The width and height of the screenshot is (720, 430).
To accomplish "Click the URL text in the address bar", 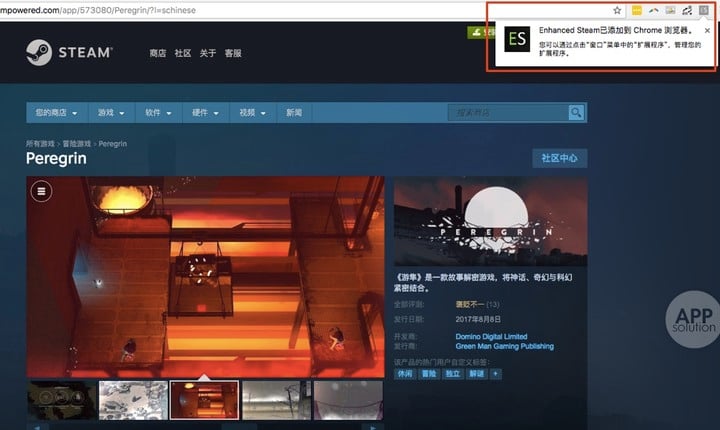I will click(x=98, y=10).
